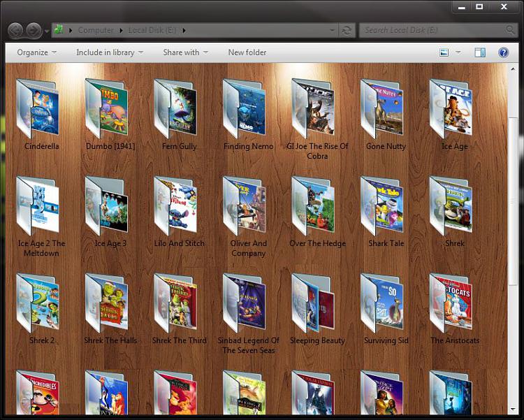
Task: Open the Organize dropdown menu
Action: [36, 52]
